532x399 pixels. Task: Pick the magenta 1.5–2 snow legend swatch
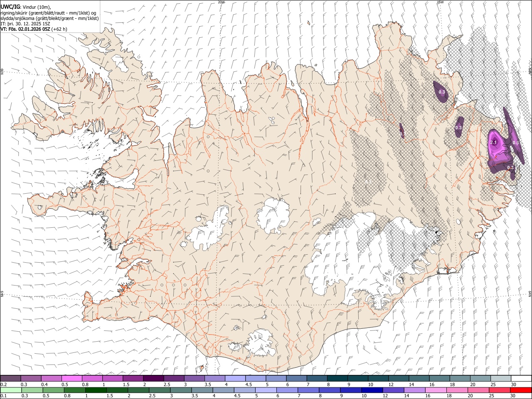click(x=133, y=379)
